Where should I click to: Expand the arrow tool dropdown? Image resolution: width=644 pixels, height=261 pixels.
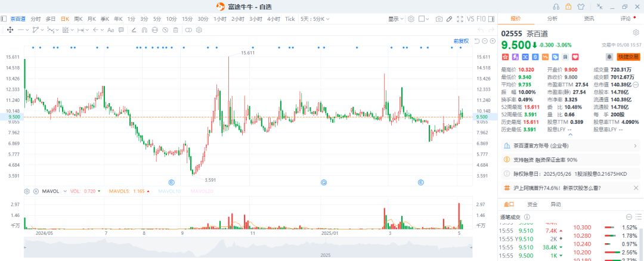pos(101,30)
